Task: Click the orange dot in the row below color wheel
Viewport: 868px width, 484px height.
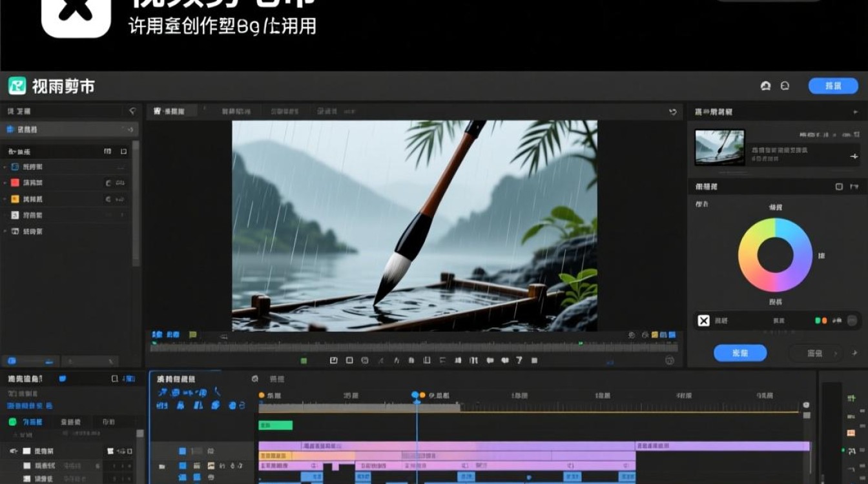Action: point(824,321)
